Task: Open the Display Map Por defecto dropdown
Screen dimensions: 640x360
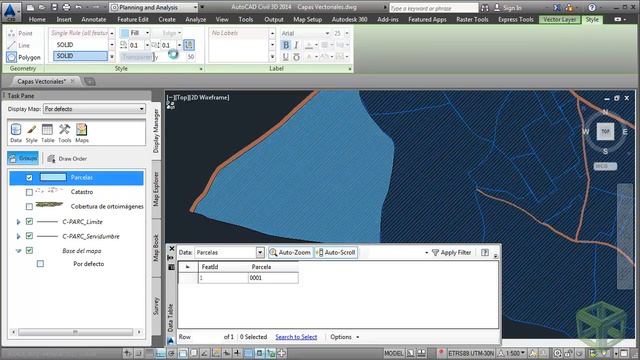Action: tap(94, 109)
